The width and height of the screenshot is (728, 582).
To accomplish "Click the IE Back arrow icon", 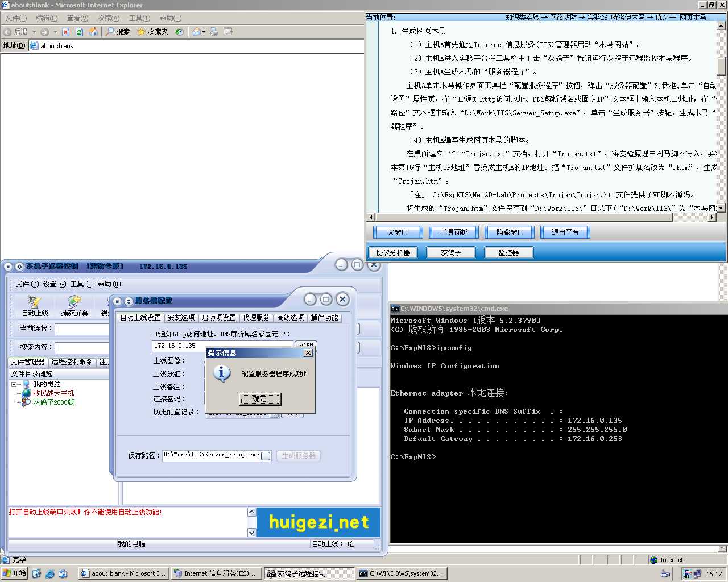I will (7, 32).
